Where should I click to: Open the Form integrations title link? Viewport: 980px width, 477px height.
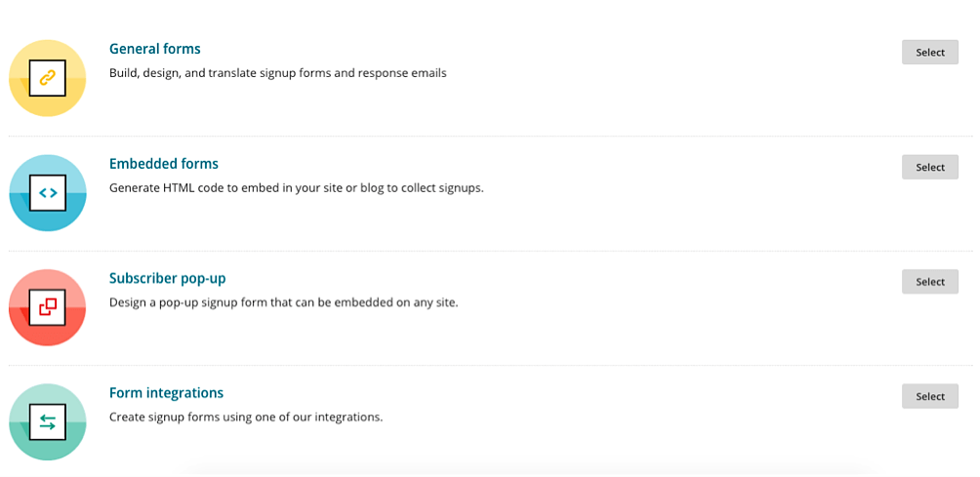(166, 393)
